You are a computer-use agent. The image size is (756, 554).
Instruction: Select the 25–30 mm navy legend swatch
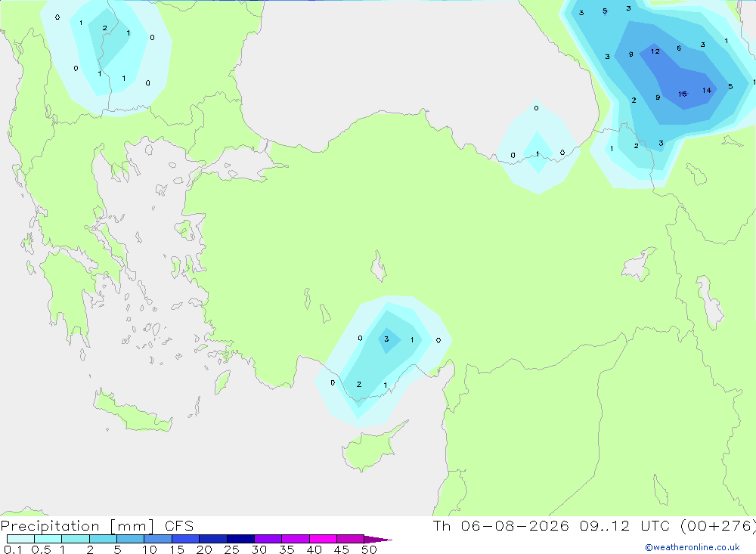point(240,539)
